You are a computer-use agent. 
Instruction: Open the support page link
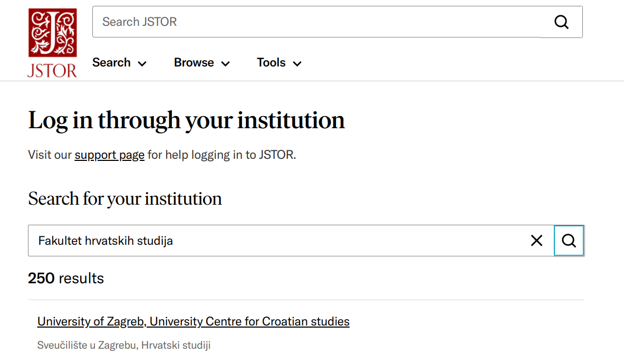tap(109, 155)
